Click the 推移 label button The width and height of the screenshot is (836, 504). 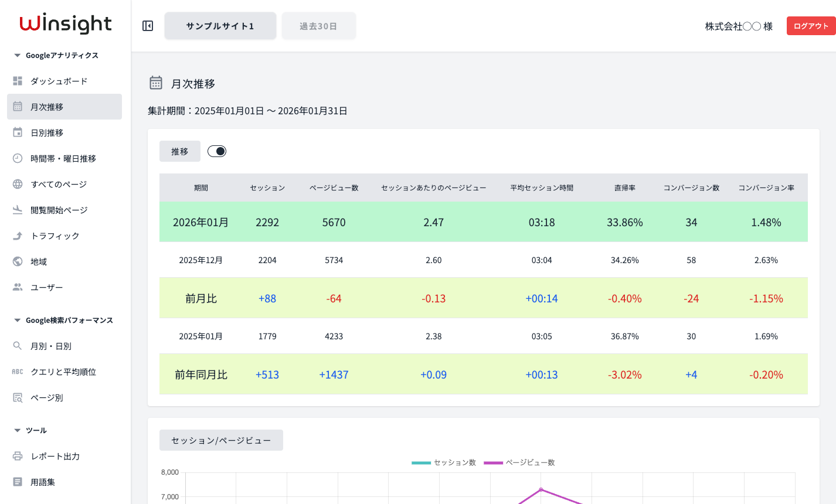click(x=180, y=151)
